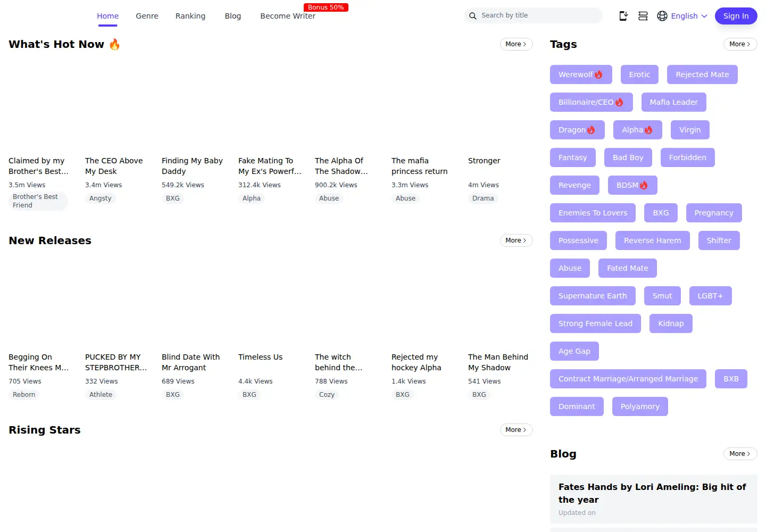Open the Ranking page
Viewport: 766px width, 532px height.
pyautogui.click(x=190, y=16)
